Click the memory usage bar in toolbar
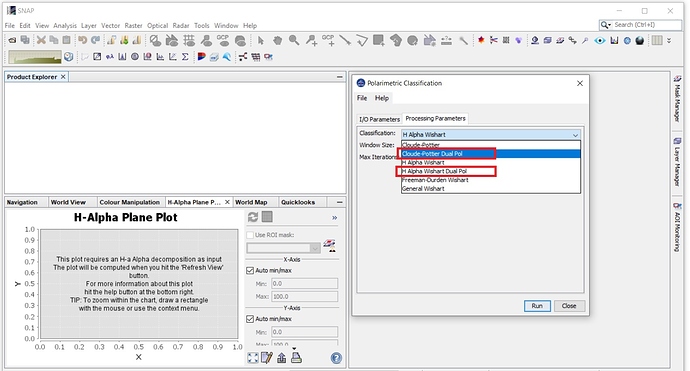The width and height of the screenshot is (690, 371). tap(35, 57)
